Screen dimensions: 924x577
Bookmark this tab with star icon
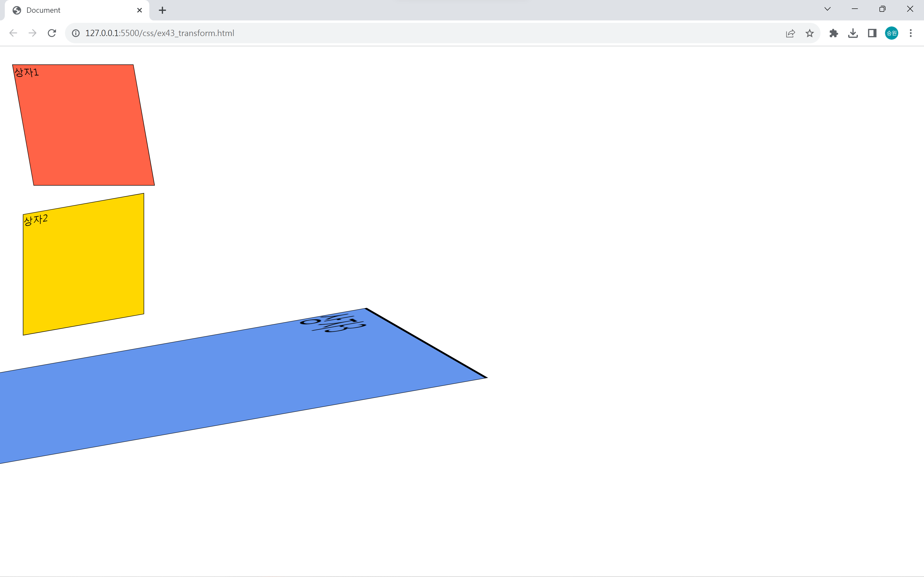pyautogui.click(x=809, y=33)
